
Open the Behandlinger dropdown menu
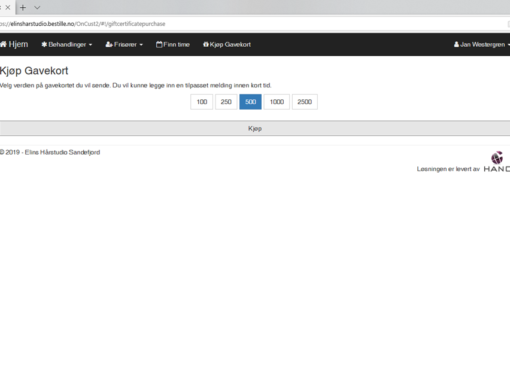tap(67, 44)
